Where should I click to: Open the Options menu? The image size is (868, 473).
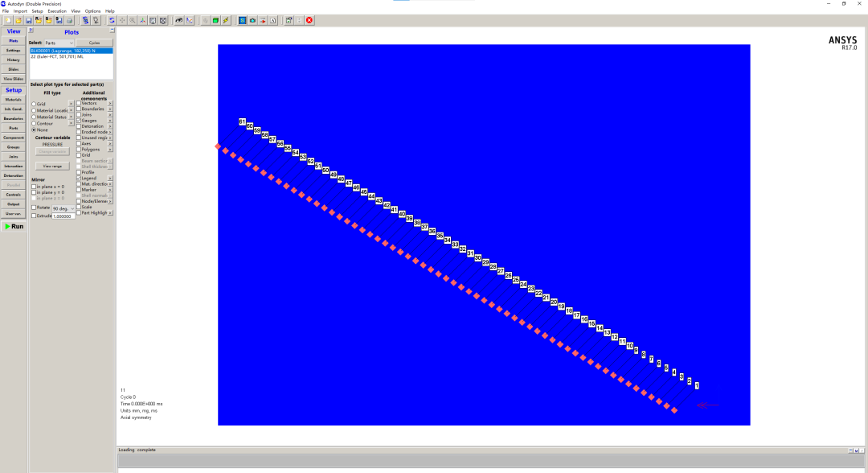pyautogui.click(x=92, y=11)
